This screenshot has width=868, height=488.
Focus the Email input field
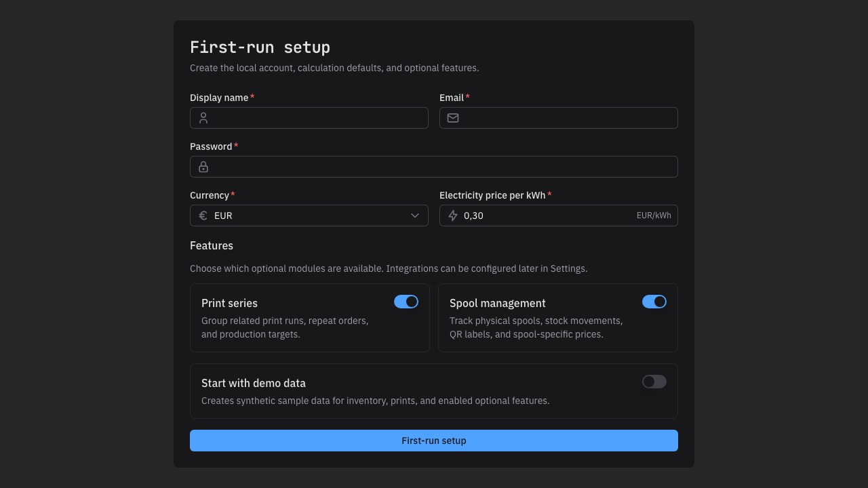click(x=559, y=118)
